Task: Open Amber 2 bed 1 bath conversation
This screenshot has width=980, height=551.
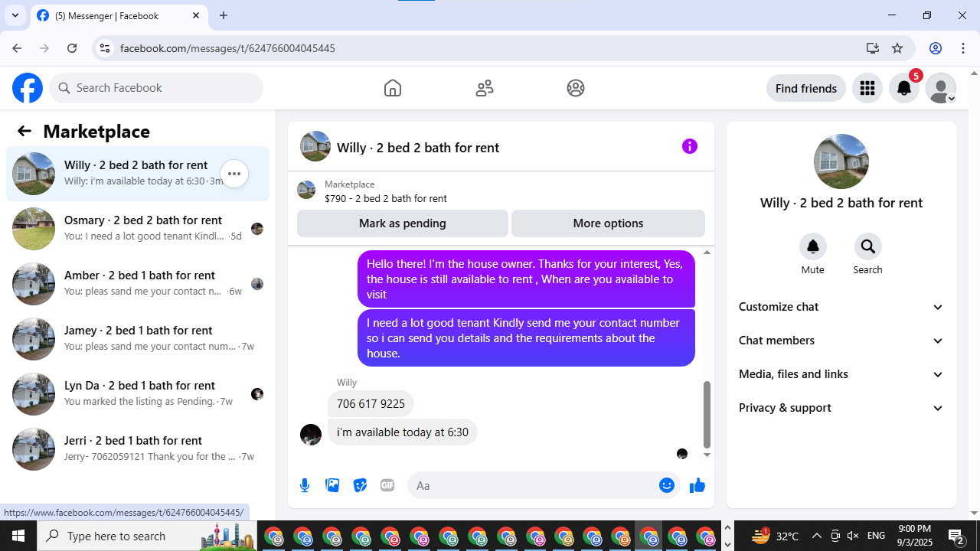Action: pos(138,284)
